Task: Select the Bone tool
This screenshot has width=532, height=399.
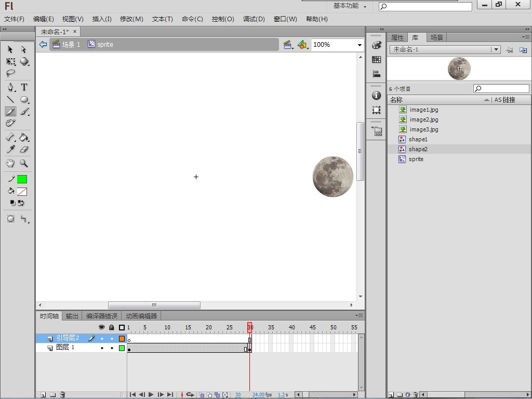Action: [x=10, y=137]
